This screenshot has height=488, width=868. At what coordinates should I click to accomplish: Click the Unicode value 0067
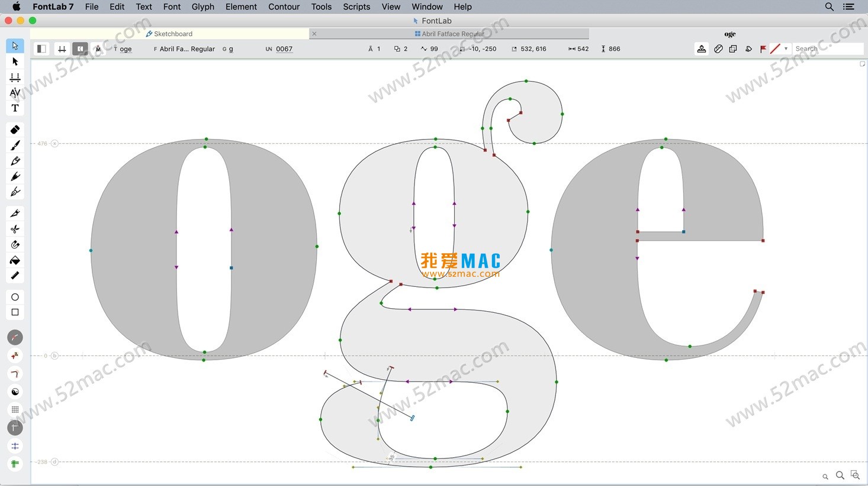pos(284,49)
